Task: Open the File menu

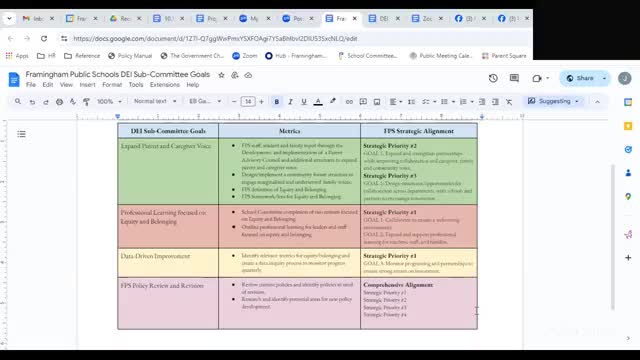Action: pos(31,85)
